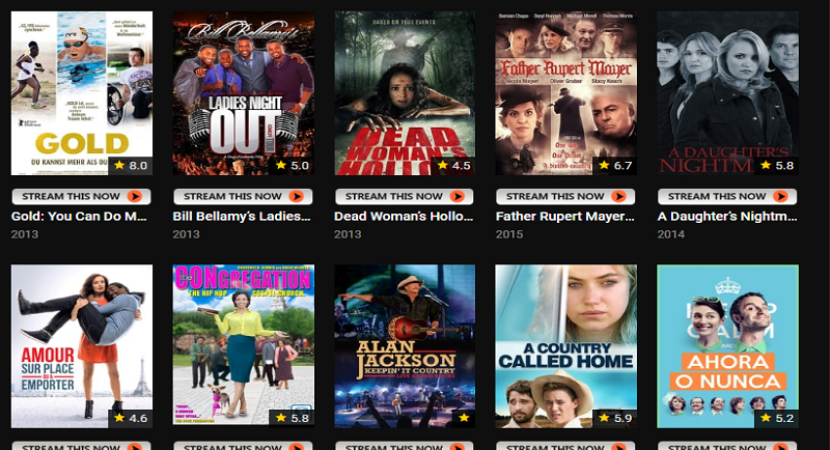Image resolution: width=830 pixels, height=450 pixels.
Task: Open the Congregation poster thumbnail
Action: (x=243, y=346)
